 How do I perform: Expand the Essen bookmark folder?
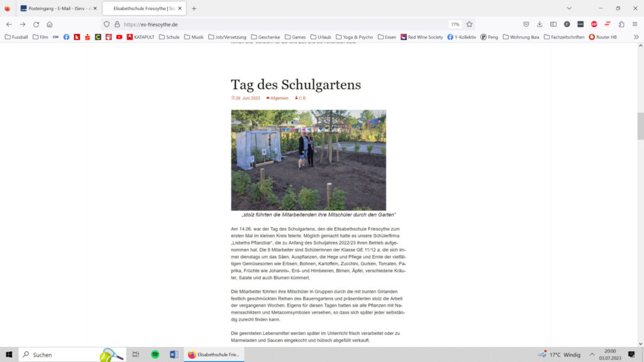pyautogui.click(x=387, y=37)
